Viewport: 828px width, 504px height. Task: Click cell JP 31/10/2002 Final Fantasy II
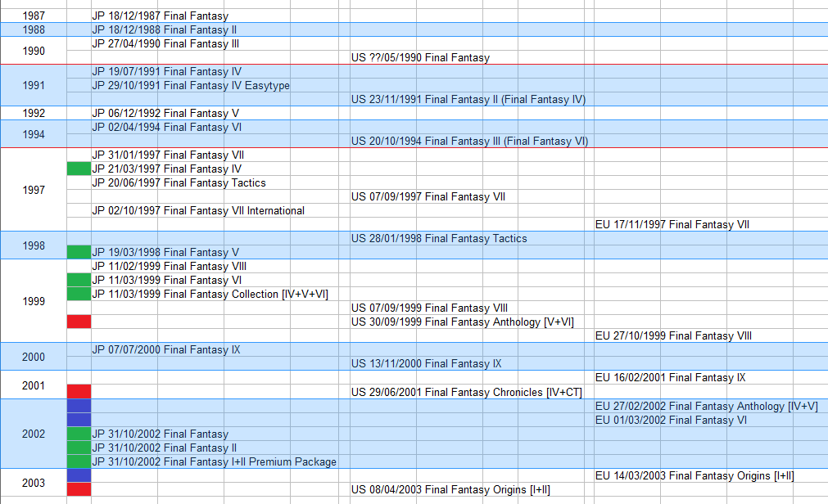(165, 448)
